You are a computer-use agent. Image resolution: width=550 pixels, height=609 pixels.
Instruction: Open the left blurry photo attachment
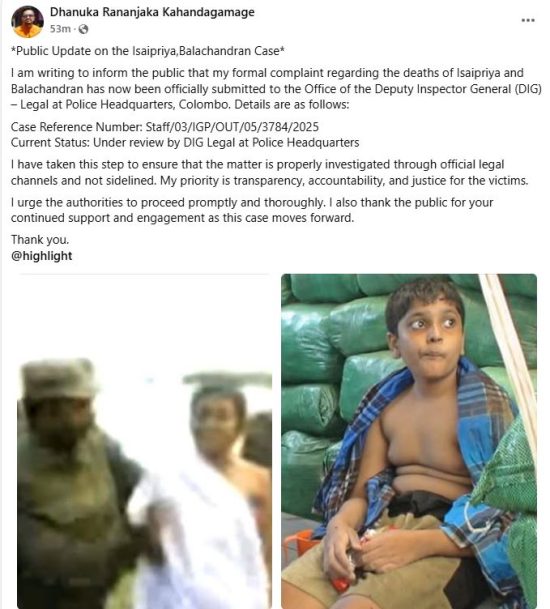pyautogui.click(x=144, y=441)
